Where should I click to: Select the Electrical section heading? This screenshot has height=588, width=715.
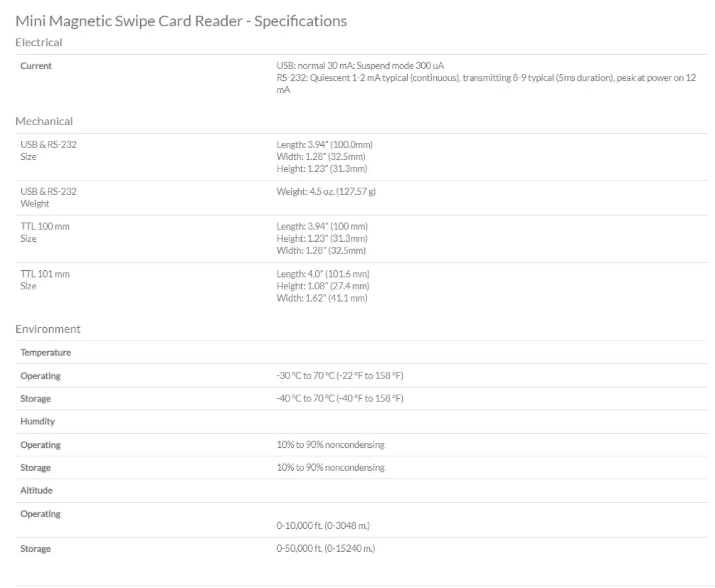click(39, 42)
